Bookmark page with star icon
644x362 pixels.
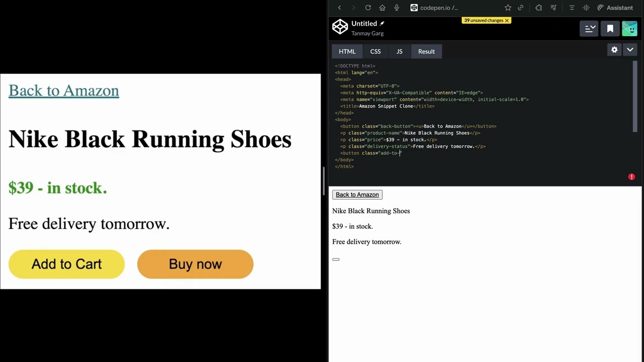(508, 8)
